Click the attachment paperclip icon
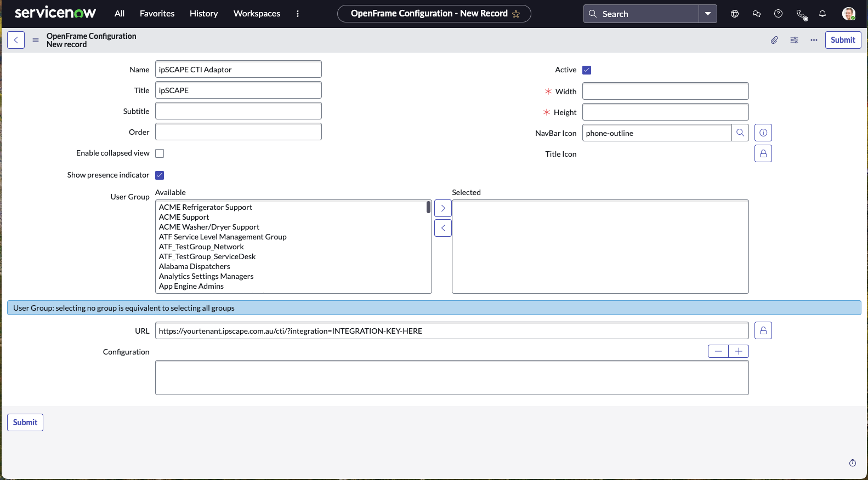Image resolution: width=868 pixels, height=480 pixels. coord(774,40)
